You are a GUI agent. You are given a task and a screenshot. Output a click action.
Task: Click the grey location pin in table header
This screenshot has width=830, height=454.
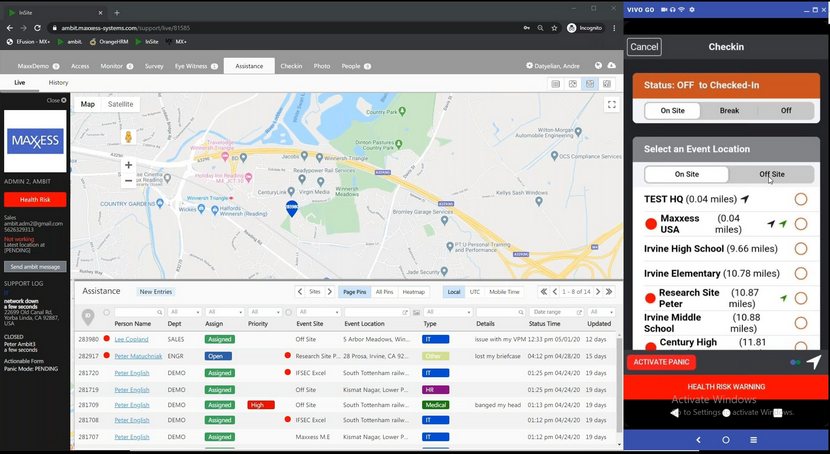88,316
